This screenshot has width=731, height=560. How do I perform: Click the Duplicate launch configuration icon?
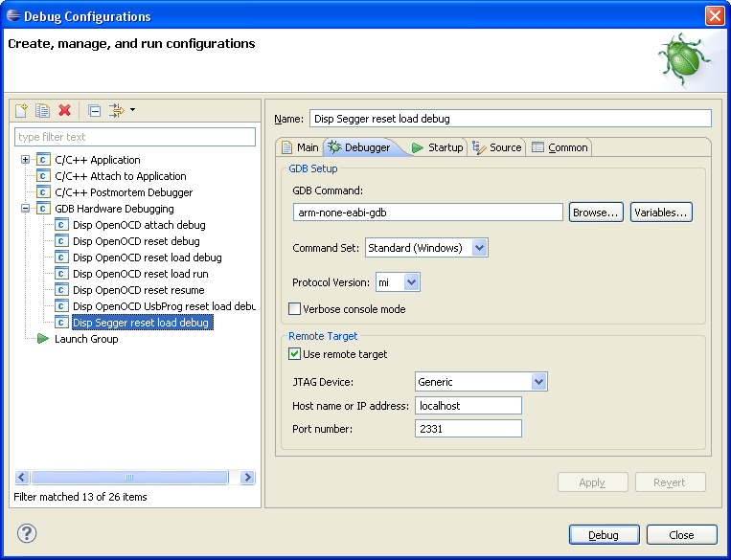pos(43,110)
